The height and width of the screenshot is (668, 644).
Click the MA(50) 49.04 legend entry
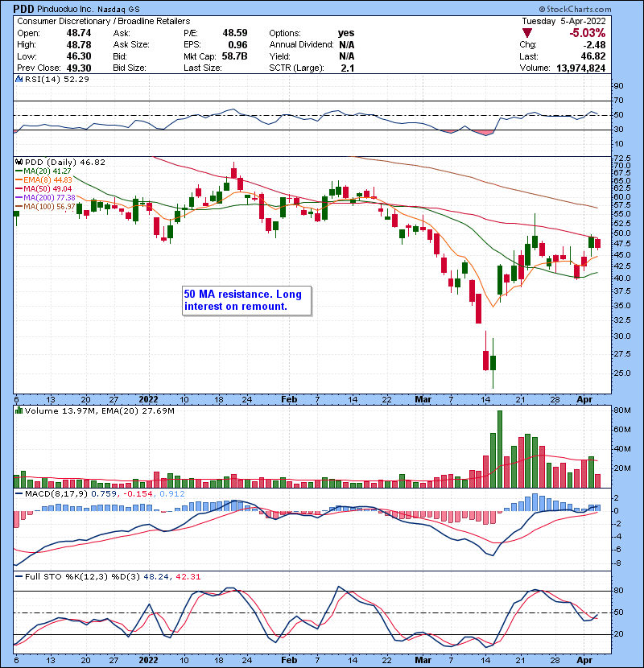coord(43,188)
